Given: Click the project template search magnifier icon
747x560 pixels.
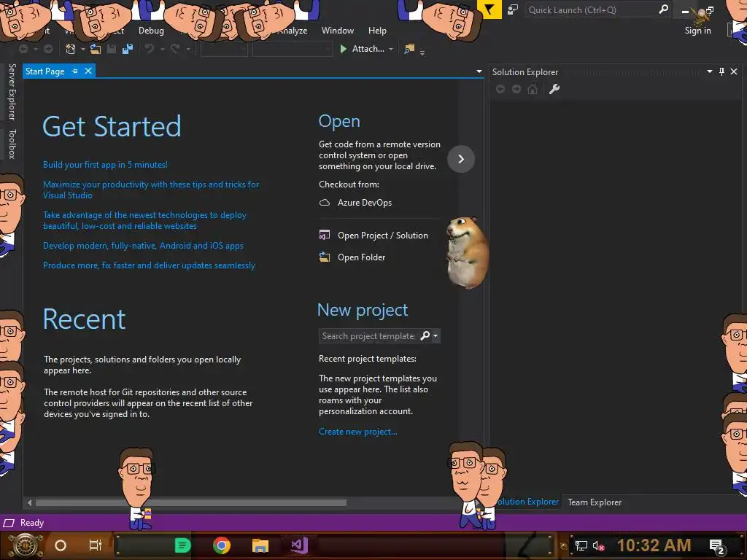Looking at the screenshot, I should pos(425,335).
